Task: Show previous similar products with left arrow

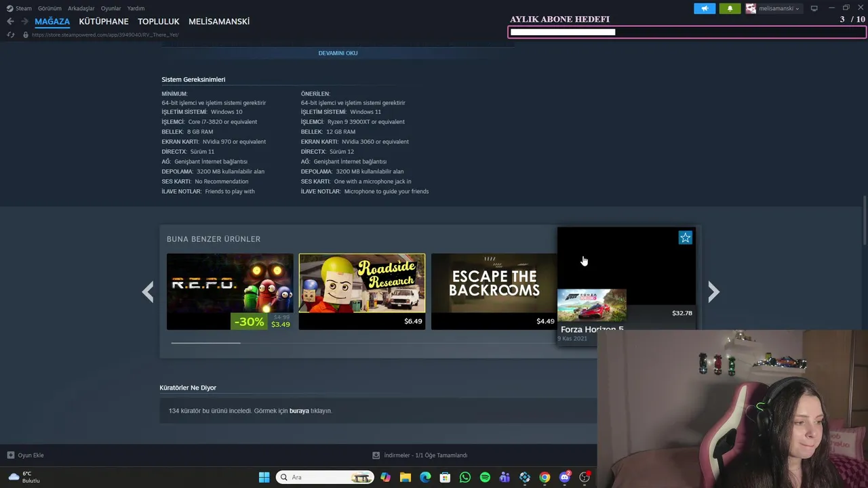Action: pos(148,291)
